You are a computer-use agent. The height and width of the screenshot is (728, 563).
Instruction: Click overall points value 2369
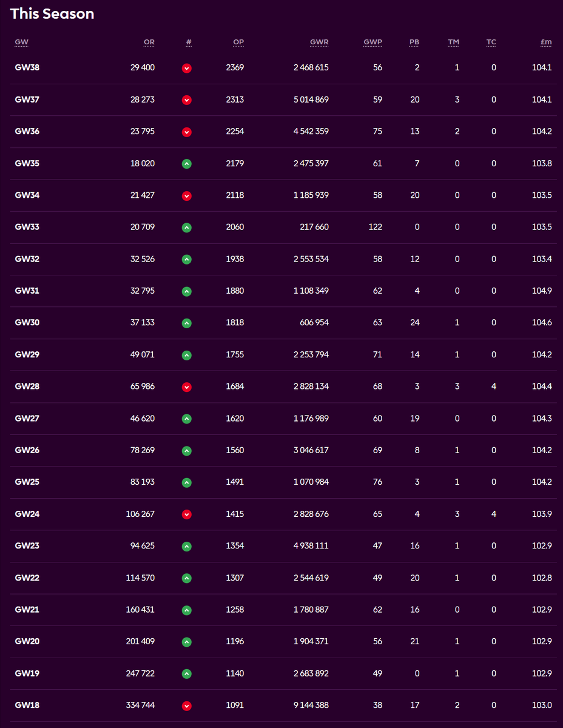[235, 67]
